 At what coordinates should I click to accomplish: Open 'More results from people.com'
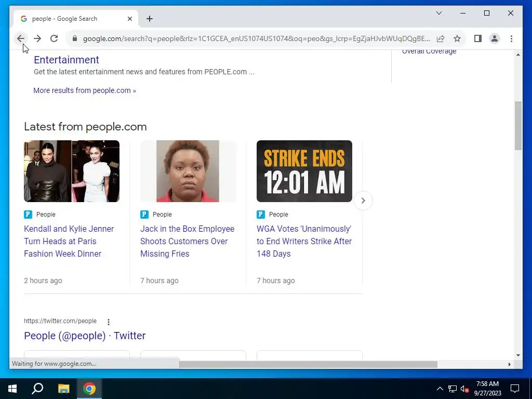85,90
